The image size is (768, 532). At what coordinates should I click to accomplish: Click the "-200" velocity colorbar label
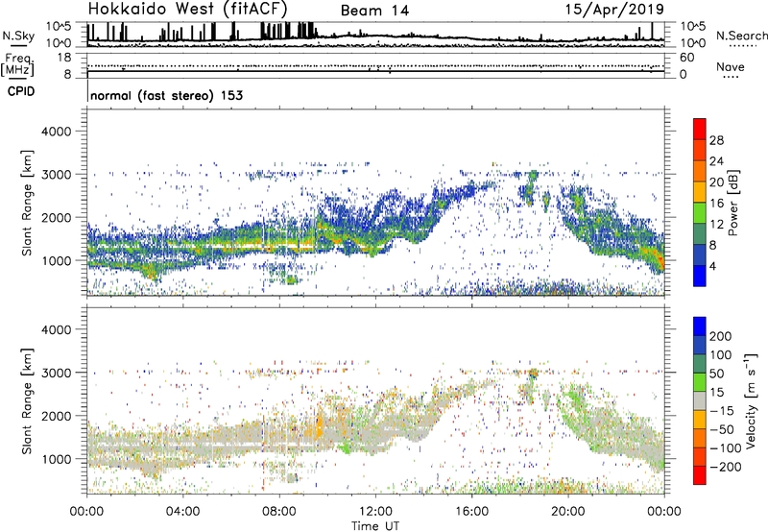pos(726,467)
